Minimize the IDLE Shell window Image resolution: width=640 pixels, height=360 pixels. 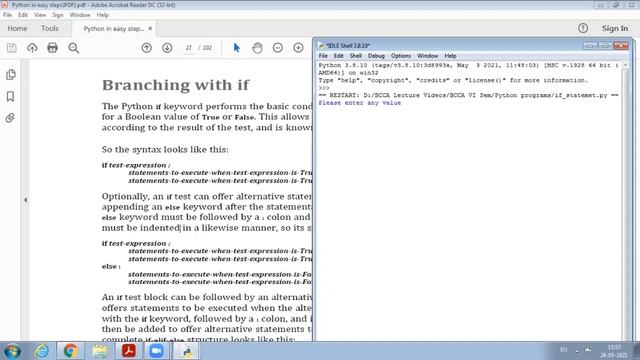click(x=590, y=46)
